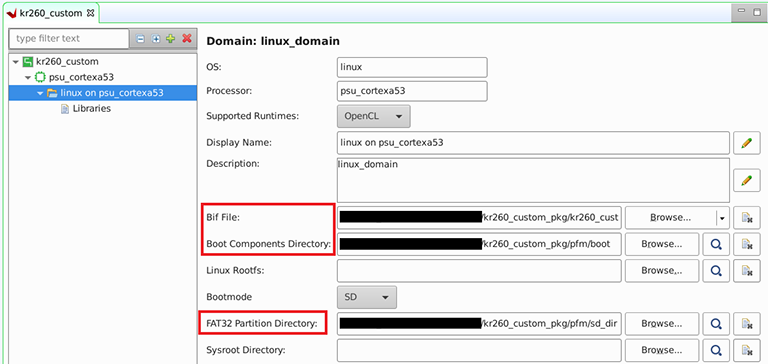Search for Boot Components Directory via magnifier
768x364 pixels.
(x=717, y=244)
